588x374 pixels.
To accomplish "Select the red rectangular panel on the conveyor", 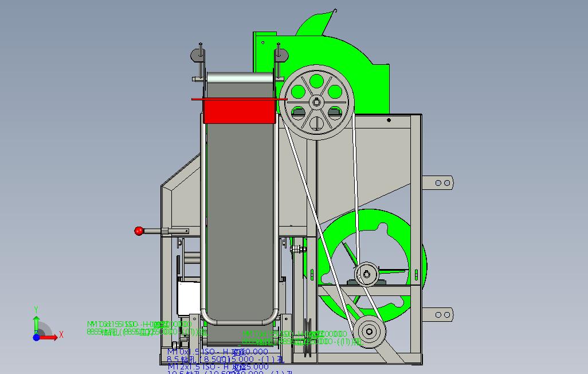I will coord(239,111).
